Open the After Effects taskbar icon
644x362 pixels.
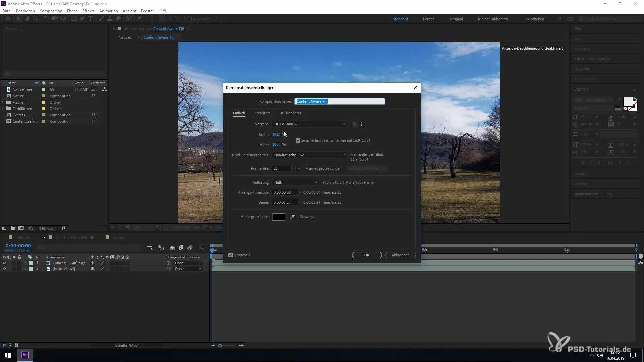coord(25,355)
